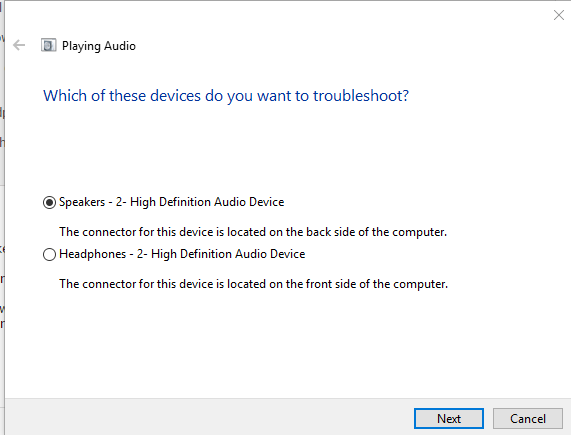
Task: Click the word 'troubleshoot?' in the heading
Action: pos(361,96)
